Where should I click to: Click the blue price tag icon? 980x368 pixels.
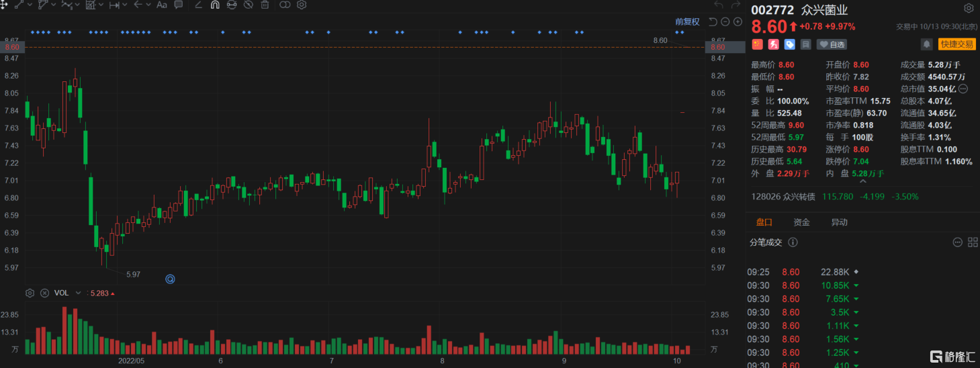(x=789, y=44)
